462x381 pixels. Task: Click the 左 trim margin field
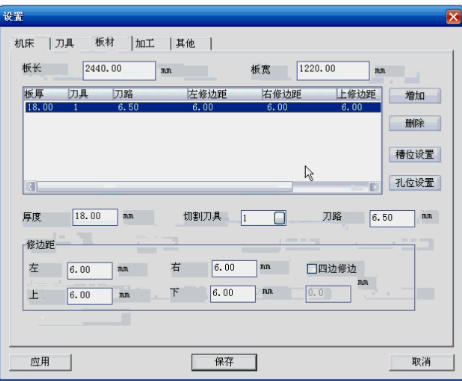click(90, 270)
